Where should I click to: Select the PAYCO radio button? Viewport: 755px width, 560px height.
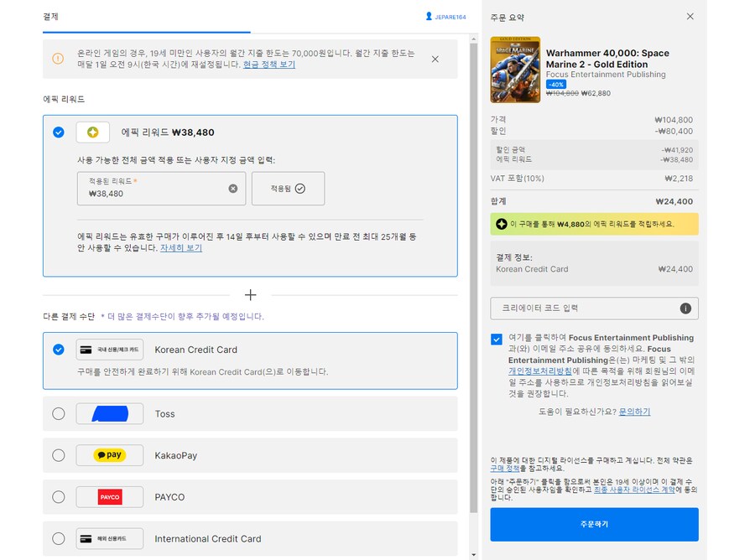pos(58,497)
